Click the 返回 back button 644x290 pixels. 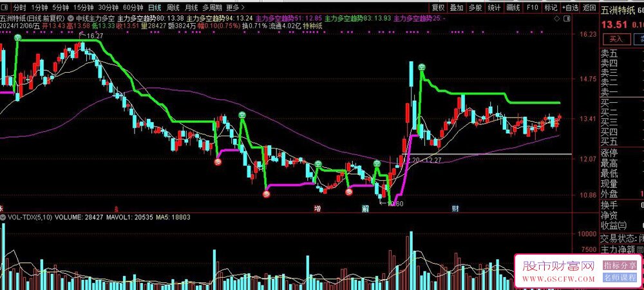click(589, 7)
